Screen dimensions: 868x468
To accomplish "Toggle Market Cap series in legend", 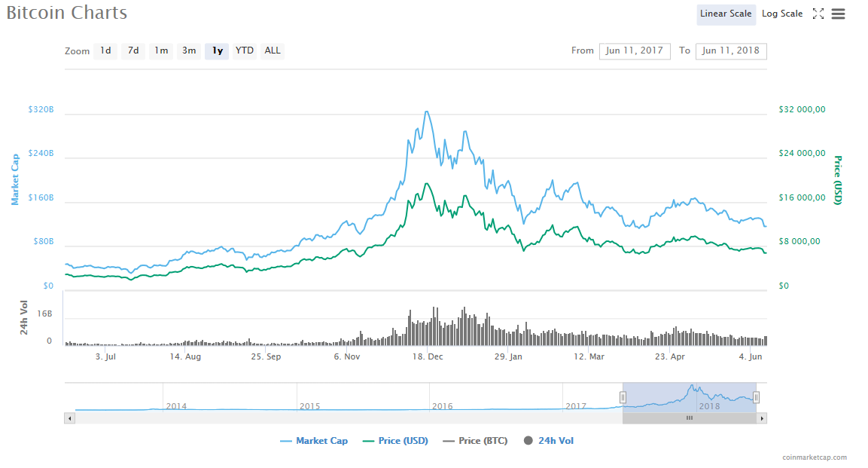I will (314, 441).
